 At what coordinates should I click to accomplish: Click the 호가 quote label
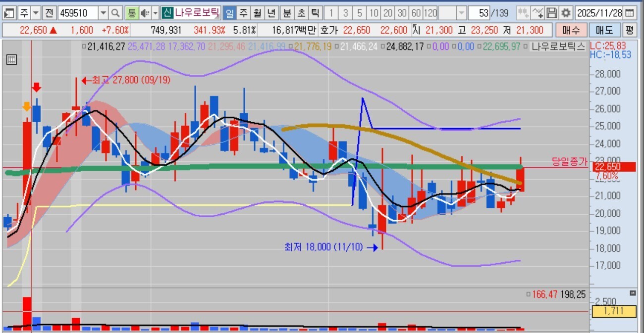click(x=329, y=30)
